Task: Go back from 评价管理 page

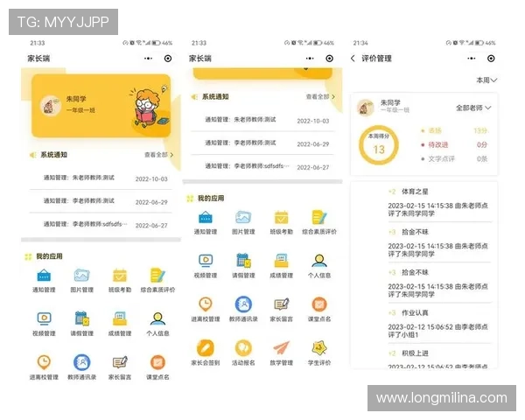Action: pos(353,59)
